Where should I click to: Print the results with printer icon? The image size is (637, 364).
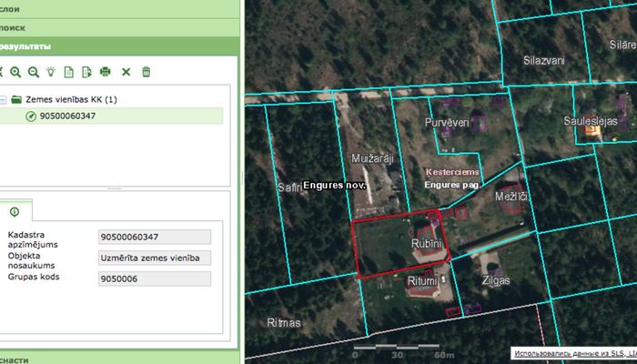click(x=106, y=72)
